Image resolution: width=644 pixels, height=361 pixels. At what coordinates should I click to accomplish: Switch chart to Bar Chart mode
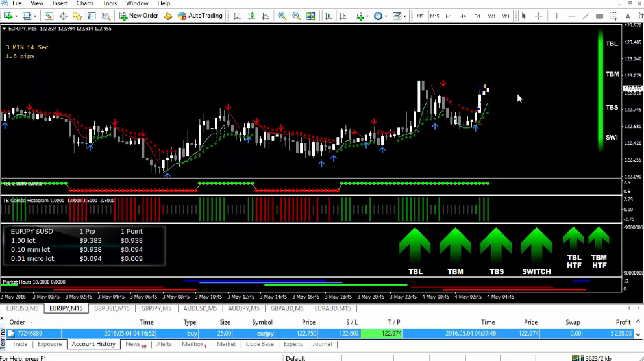[237, 16]
